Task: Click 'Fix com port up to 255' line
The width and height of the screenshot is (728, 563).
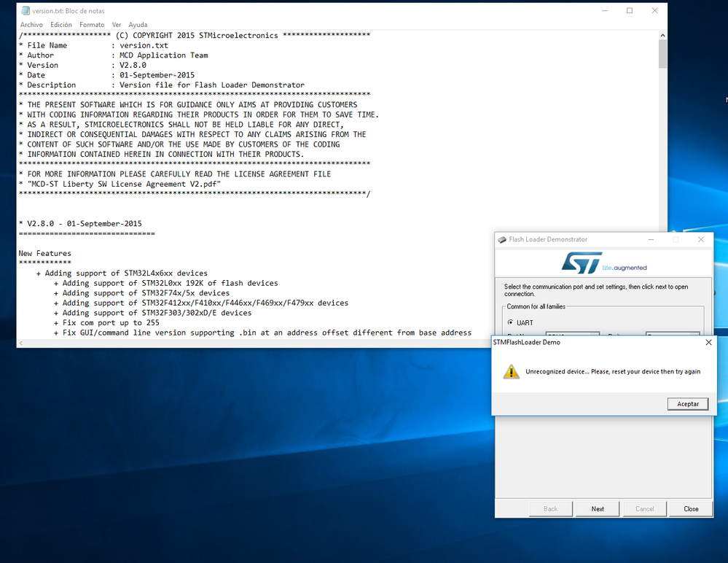Action: coord(106,323)
